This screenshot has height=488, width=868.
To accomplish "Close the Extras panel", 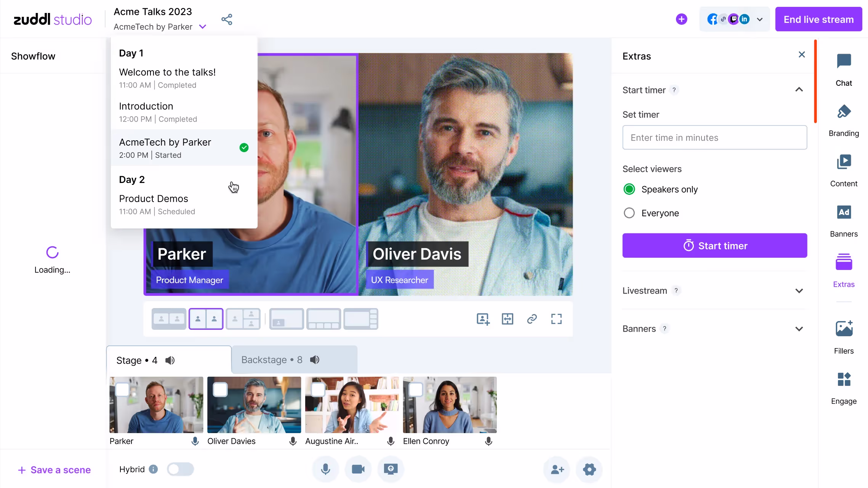I will coord(802,55).
